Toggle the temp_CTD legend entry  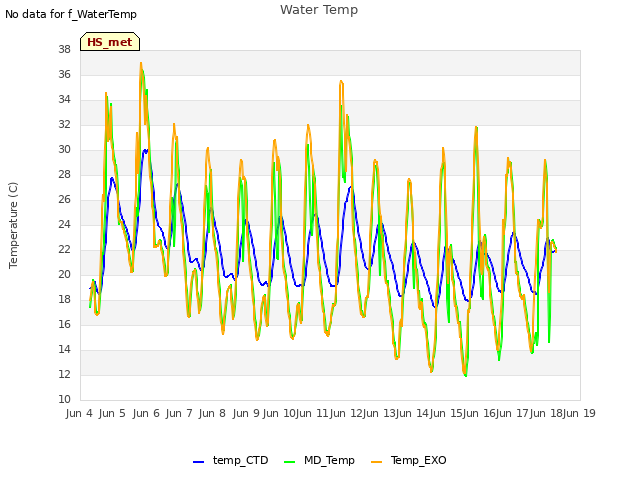coord(231,460)
